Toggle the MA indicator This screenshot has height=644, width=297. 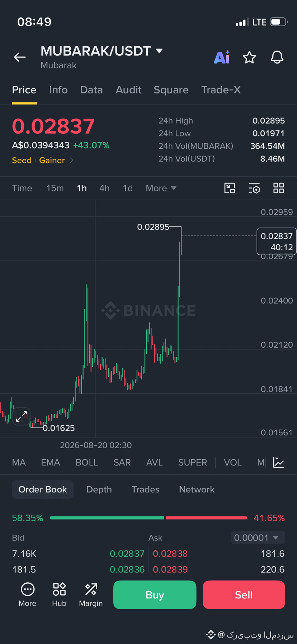pos(19,463)
